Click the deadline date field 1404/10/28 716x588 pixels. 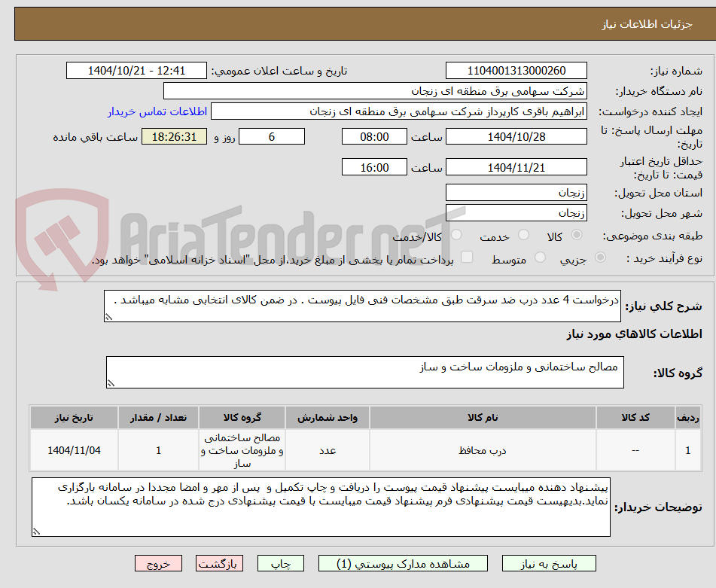(516, 136)
